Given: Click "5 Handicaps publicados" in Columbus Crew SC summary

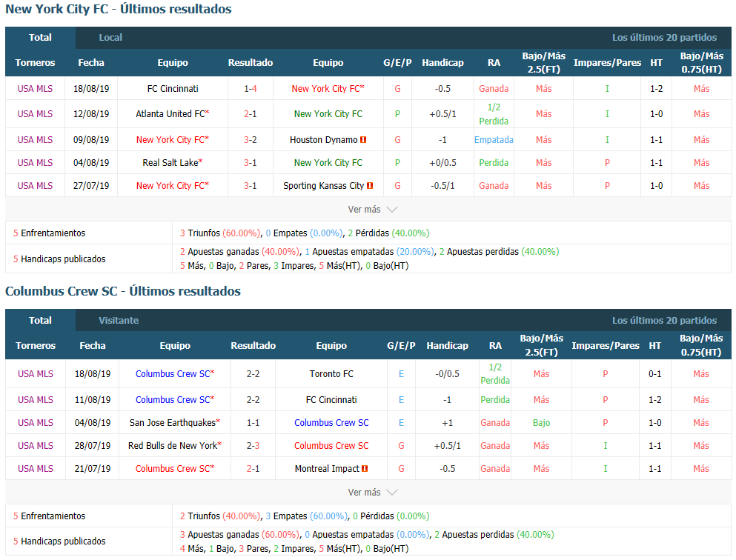Looking at the screenshot, I should pos(59,541).
